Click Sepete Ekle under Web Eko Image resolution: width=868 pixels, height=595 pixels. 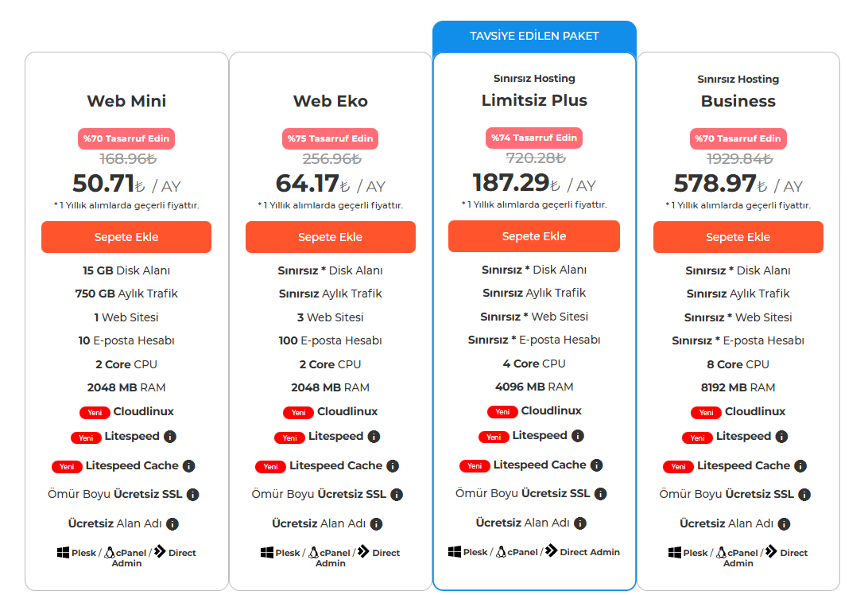tap(331, 237)
